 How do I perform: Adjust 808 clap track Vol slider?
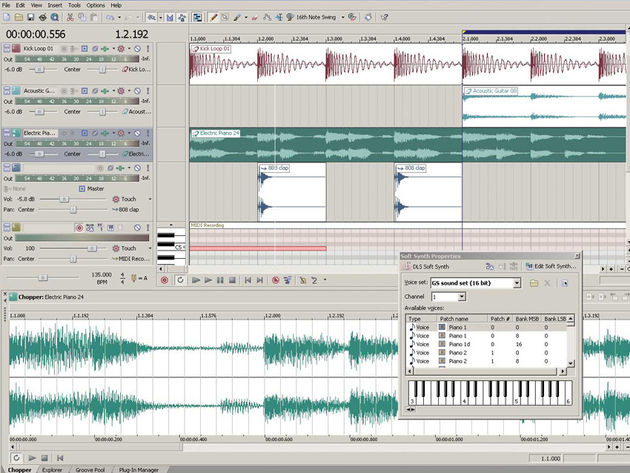click(64, 199)
